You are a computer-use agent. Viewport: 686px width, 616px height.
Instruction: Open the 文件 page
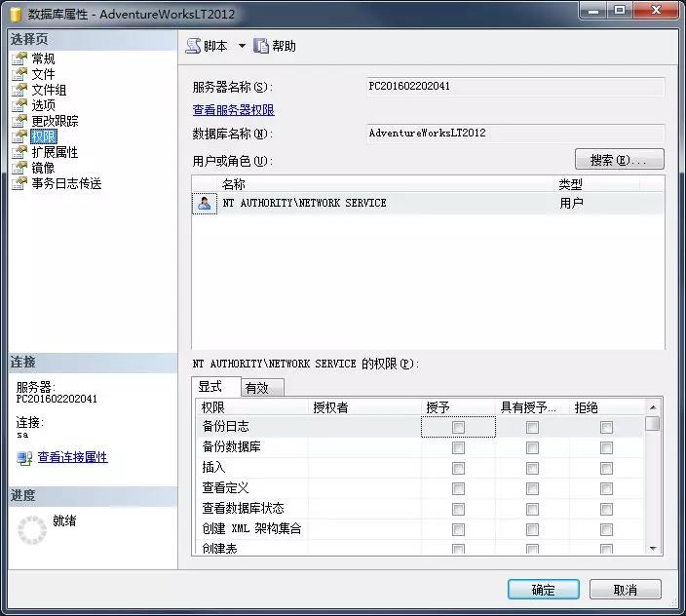tap(43, 74)
